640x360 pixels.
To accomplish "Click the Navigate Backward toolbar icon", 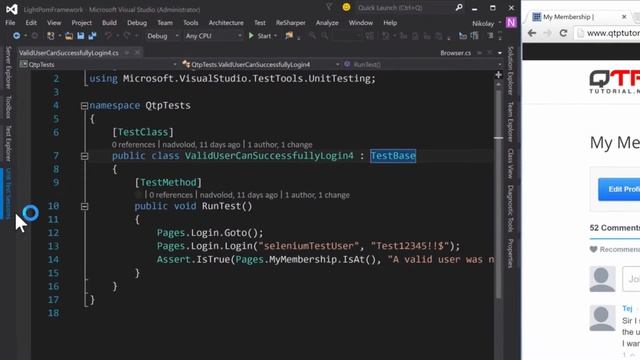I will (16, 36).
